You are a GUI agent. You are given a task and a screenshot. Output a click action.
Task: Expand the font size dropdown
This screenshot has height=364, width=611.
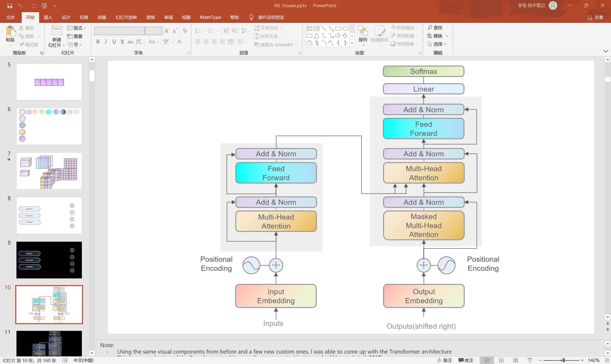click(x=158, y=30)
